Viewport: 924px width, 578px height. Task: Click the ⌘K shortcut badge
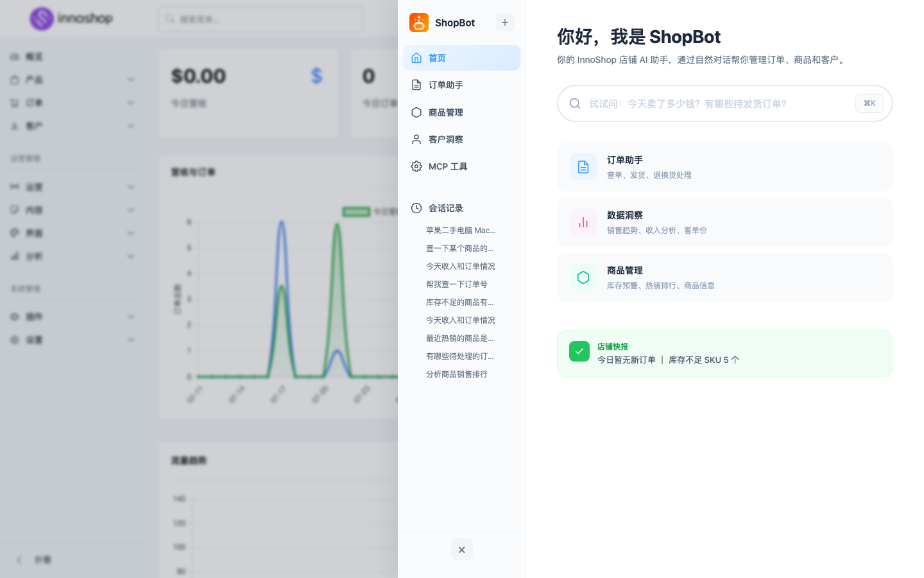[x=869, y=103]
